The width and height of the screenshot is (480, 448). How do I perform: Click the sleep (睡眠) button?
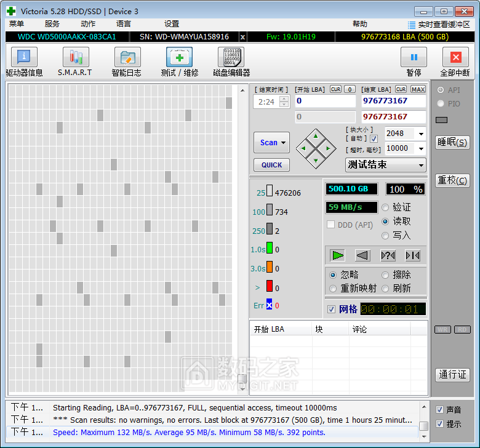point(452,142)
